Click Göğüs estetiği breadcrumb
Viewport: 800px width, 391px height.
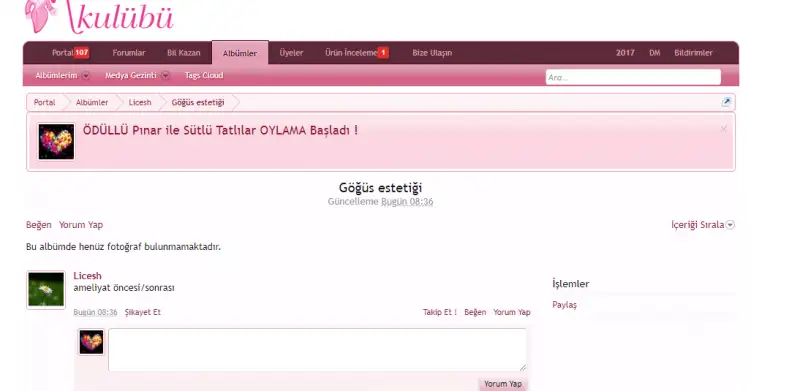198,102
